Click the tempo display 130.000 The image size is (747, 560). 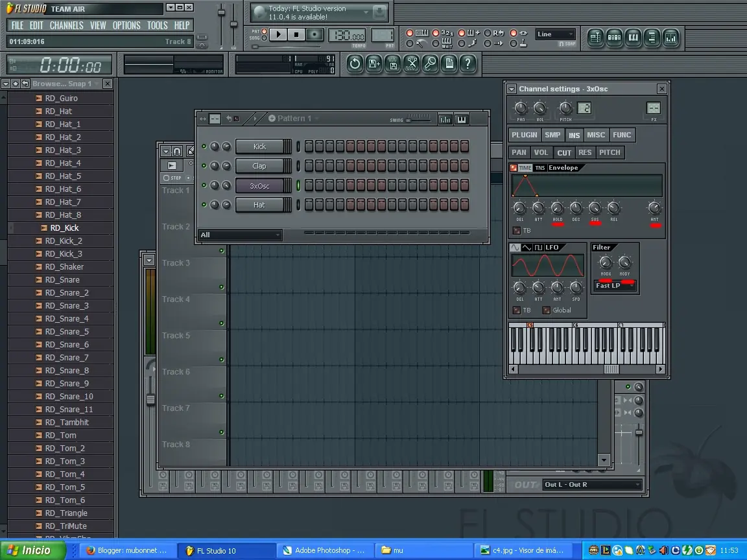(x=348, y=35)
